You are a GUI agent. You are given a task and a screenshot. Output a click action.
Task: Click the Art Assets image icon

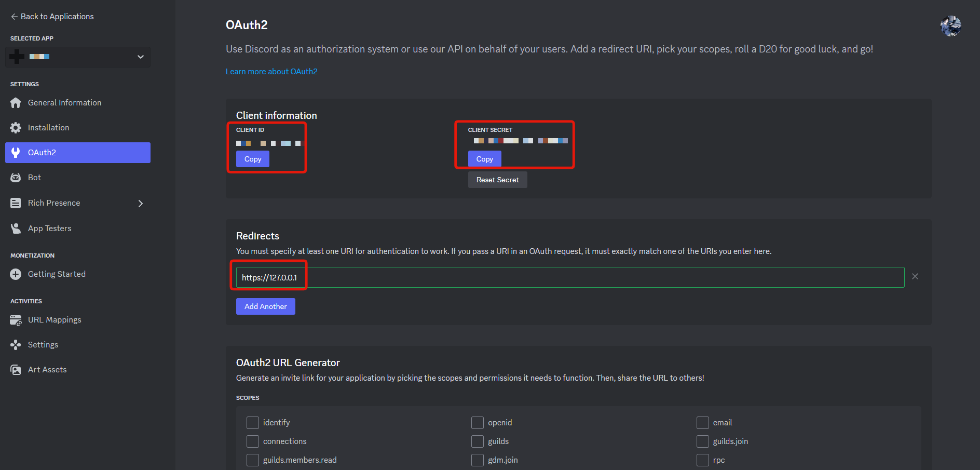[16, 370]
